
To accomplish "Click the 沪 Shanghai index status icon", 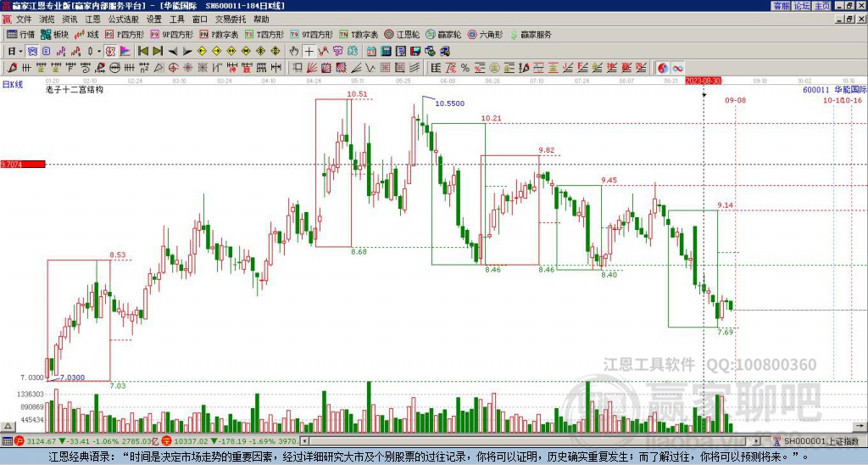I will point(19,441).
